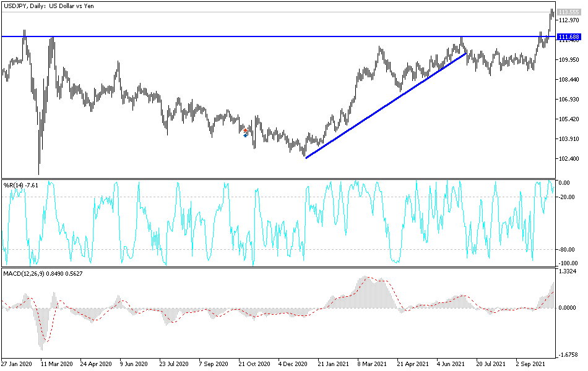Select the blue horizontal resistance line
The height and width of the screenshot is (371, 588).
279,36
